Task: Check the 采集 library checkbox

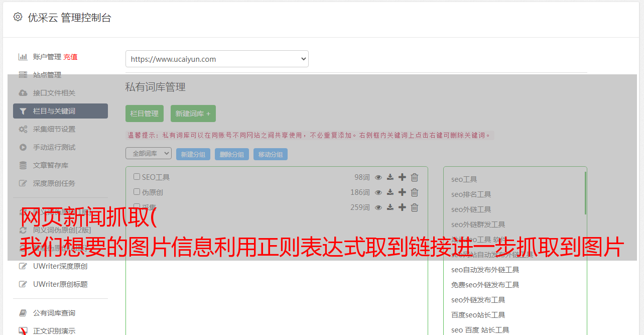Action: [137, 206]
